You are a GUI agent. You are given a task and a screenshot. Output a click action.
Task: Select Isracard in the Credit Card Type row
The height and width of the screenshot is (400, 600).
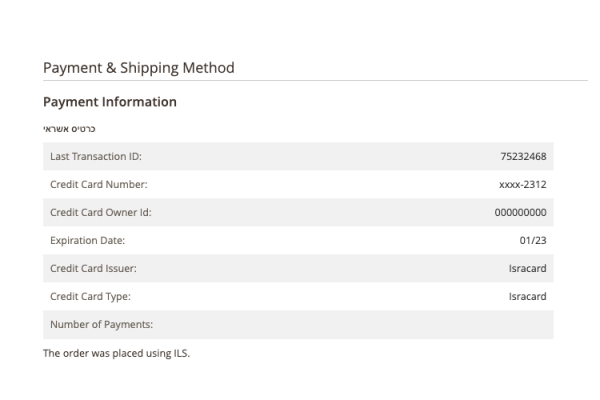click(x=527, y=296)
